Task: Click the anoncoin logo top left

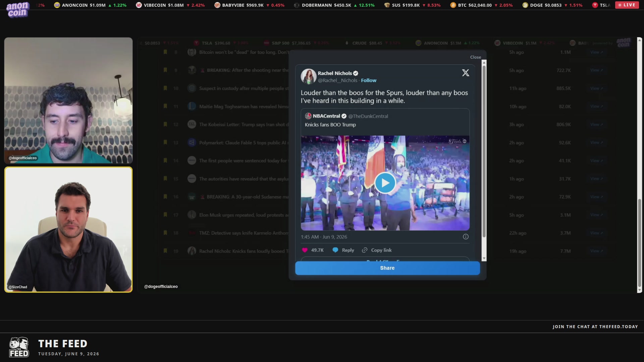Action: 17,9
